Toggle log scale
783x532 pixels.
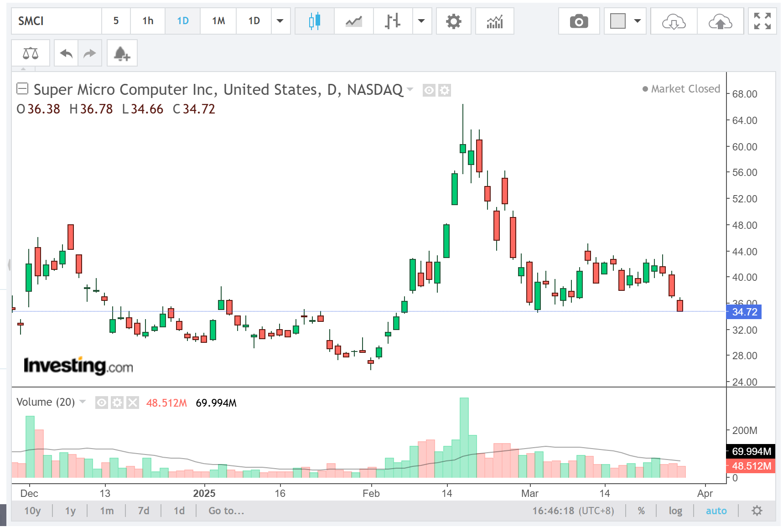(x=675, y=511)
